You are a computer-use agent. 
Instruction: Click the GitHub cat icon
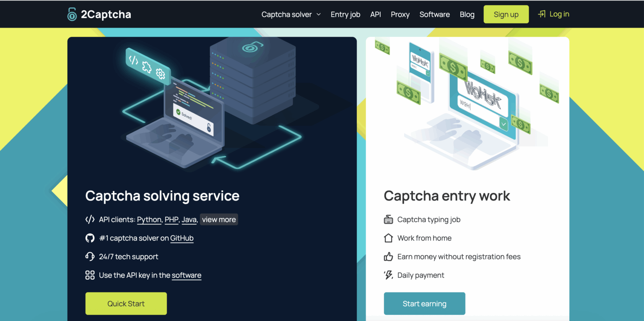90,237
